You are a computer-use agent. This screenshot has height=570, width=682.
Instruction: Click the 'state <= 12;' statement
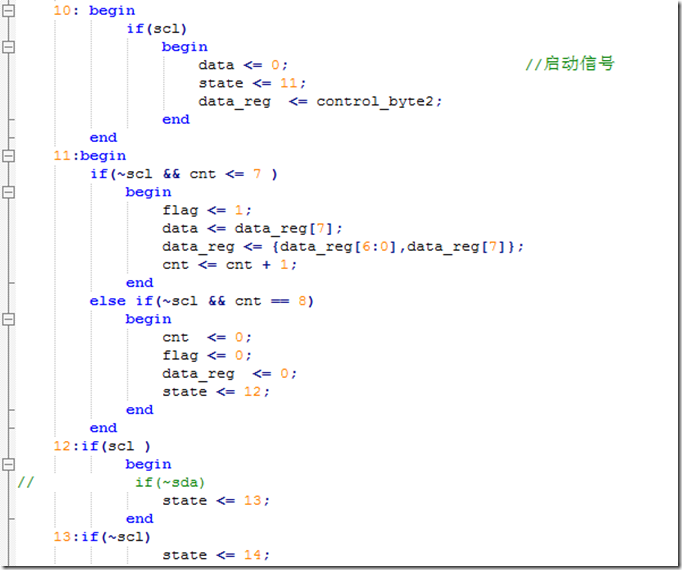(216, 392)
